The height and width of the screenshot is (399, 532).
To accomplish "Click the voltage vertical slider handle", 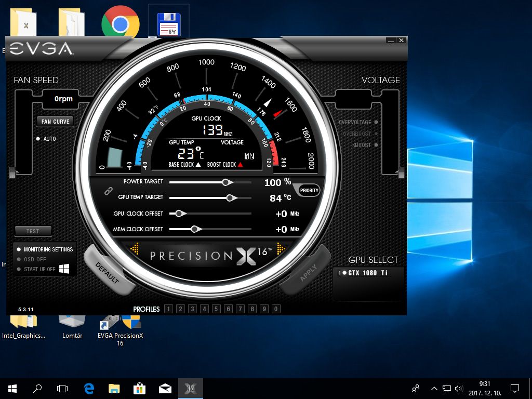I will (x=401, y=172).
